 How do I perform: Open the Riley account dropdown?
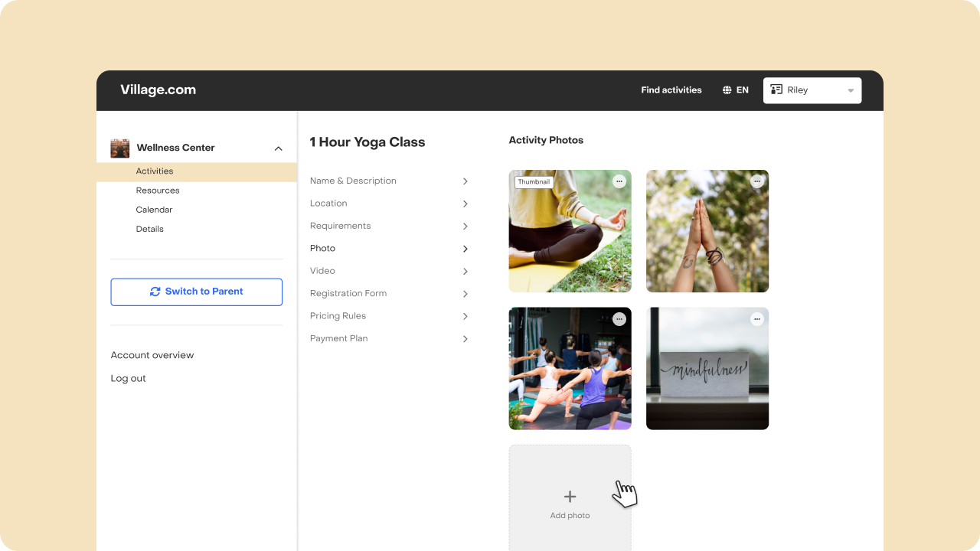[812, 90]
